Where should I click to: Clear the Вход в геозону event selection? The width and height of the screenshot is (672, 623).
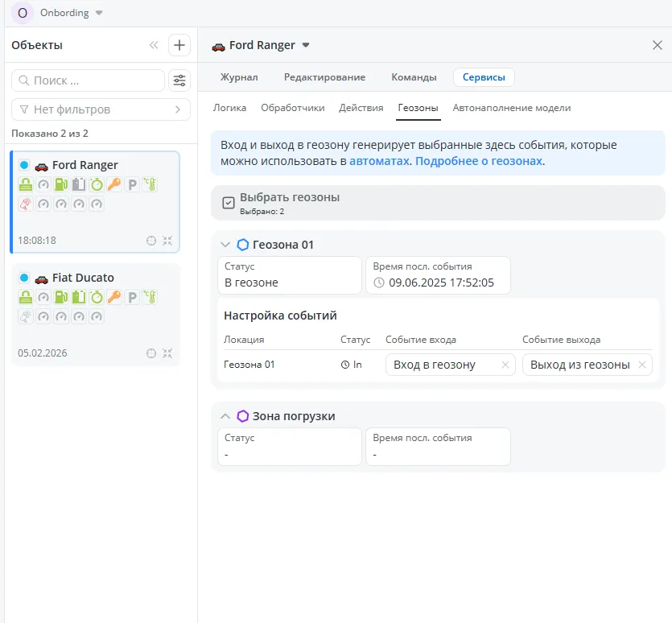point(505,365)
